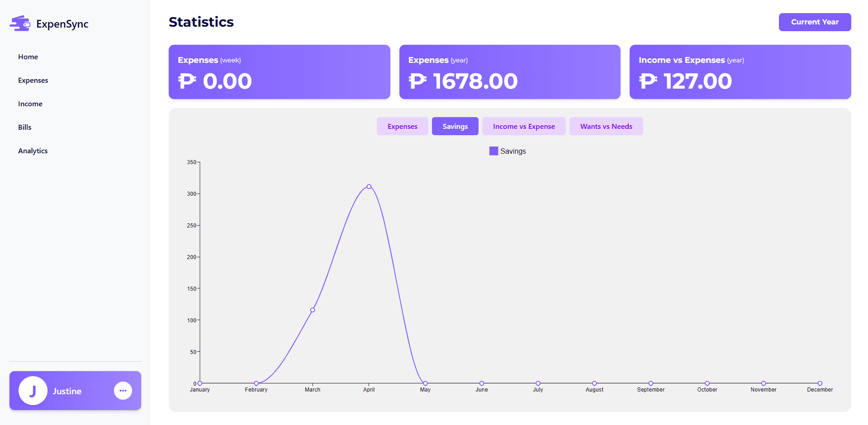Click the yearly Expenses summary card
868x425 pixels.
tap(510, 72)
